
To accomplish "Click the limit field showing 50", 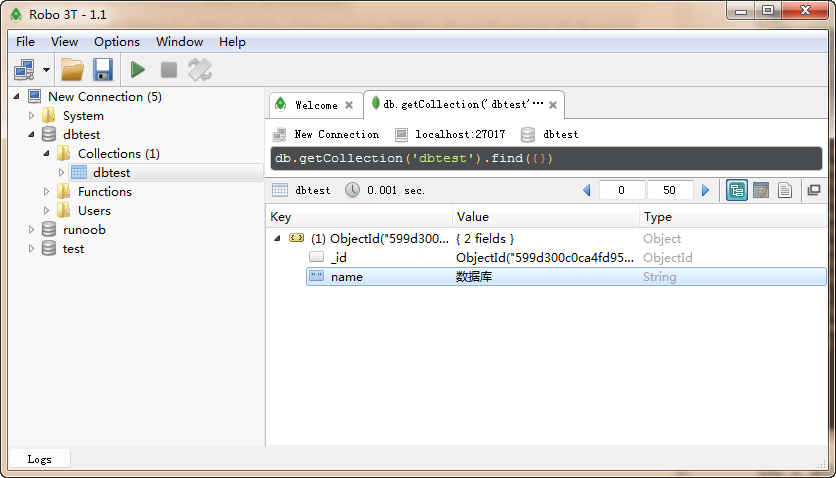I will [x=670, y=190].
